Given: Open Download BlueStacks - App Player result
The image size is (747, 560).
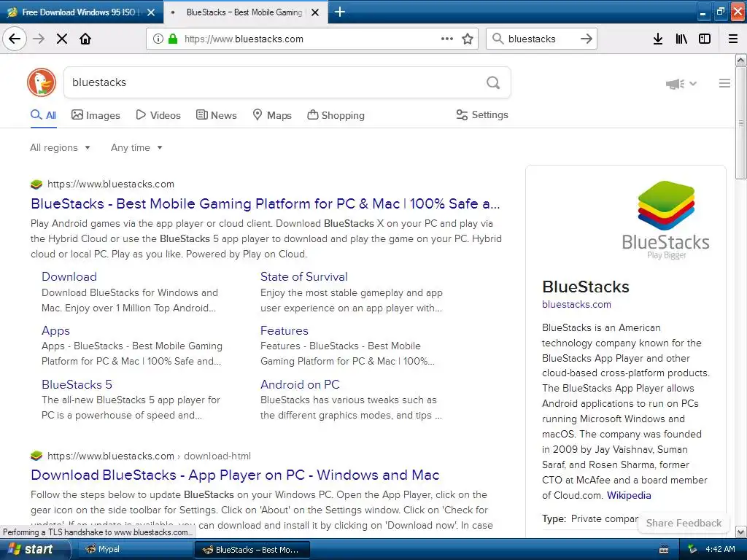Looking at the screenshot, I should click(235, 475).
